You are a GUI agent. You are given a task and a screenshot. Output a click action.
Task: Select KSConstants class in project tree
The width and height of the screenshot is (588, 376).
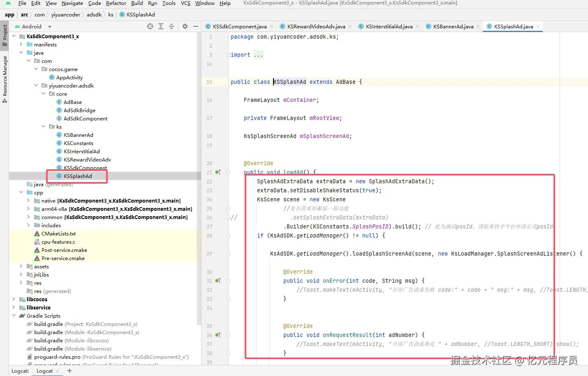click(78, 143)
